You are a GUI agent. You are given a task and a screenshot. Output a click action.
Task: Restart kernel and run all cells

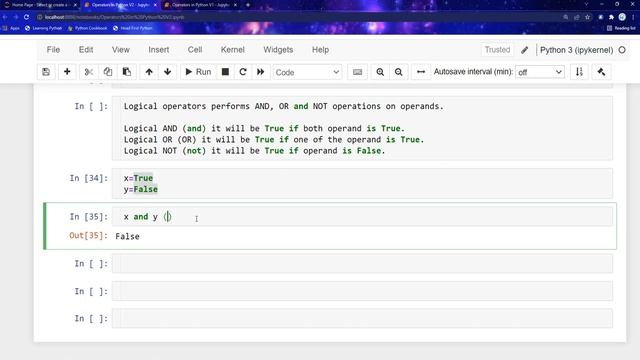pos(260,72)
